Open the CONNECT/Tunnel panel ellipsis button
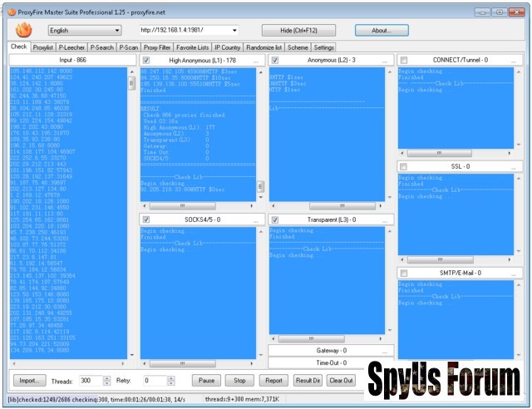Image resolution: width=532 pixels, height=409 pixels. [514, 60]
